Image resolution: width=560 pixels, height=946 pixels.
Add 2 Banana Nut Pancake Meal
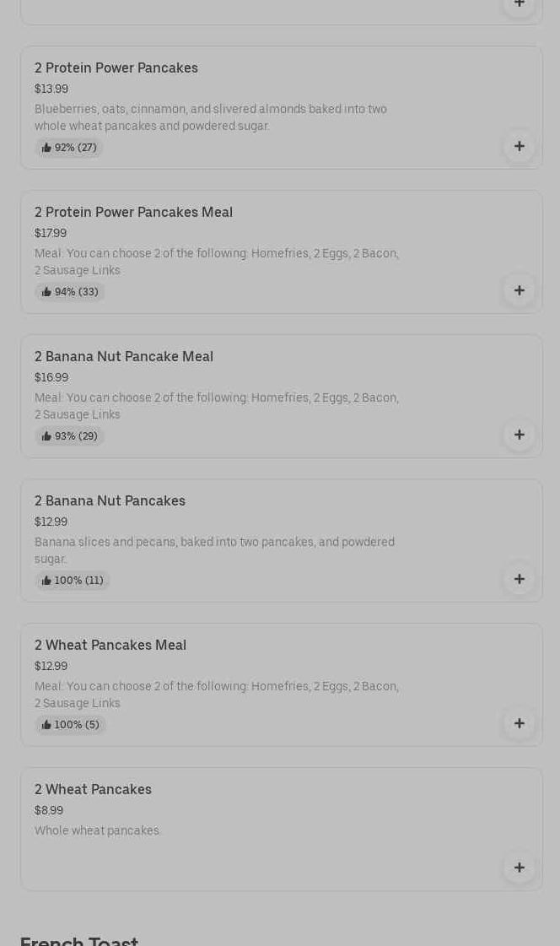519,435
